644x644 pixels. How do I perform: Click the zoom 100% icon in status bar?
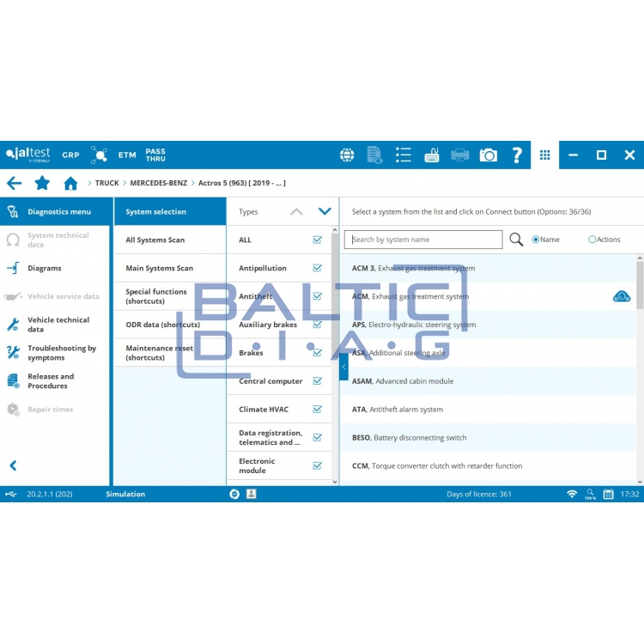590,494
